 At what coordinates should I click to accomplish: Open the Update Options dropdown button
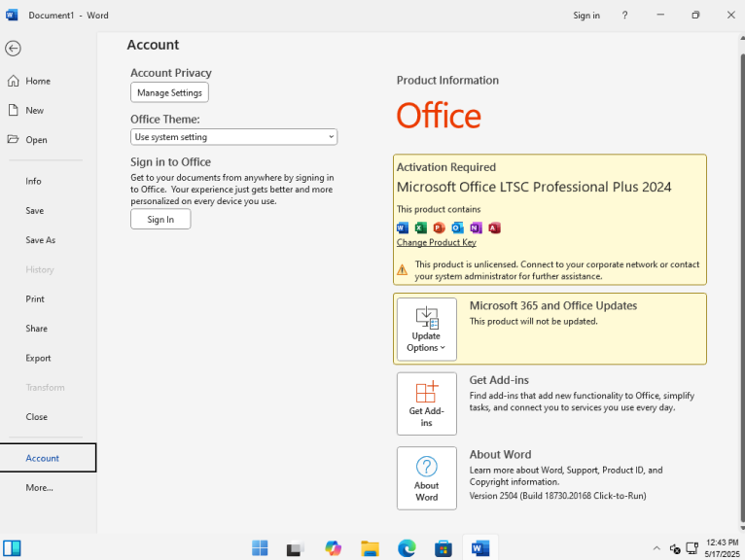click(427, 330)
